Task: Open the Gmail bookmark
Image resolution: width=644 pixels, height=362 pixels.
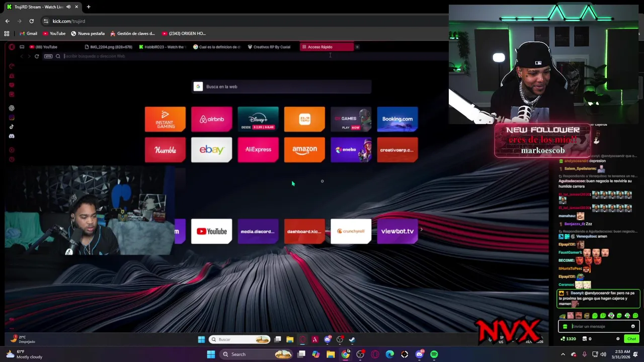Action: [28, 34]
